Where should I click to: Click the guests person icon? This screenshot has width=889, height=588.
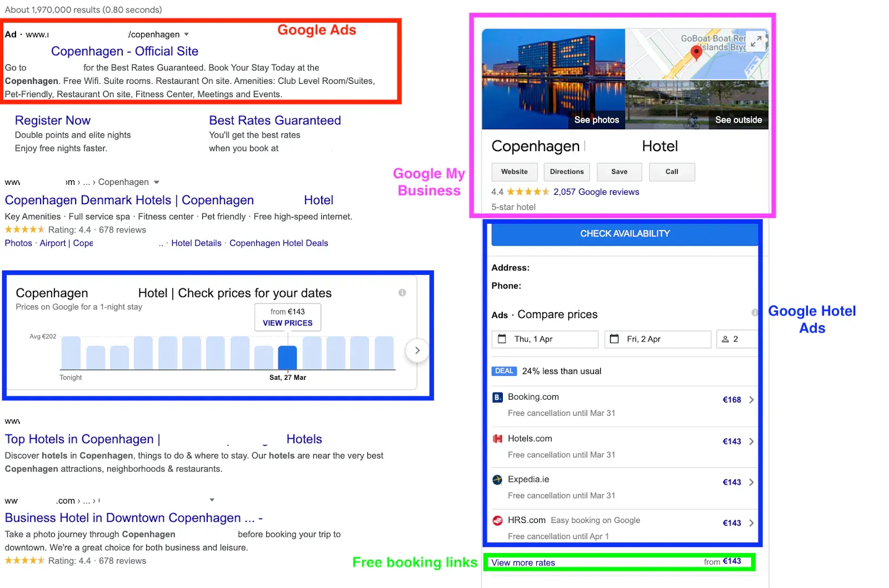click(x=725, y=339)
